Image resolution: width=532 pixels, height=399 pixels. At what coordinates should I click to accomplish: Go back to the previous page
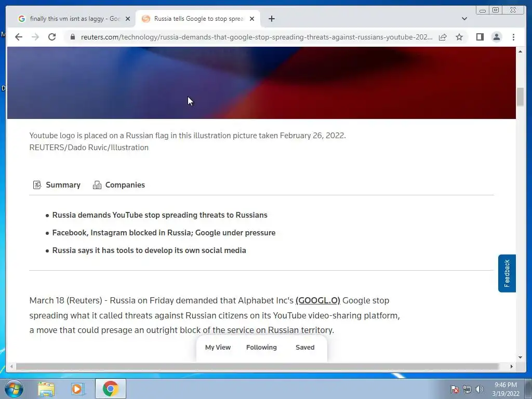(19, 37)
